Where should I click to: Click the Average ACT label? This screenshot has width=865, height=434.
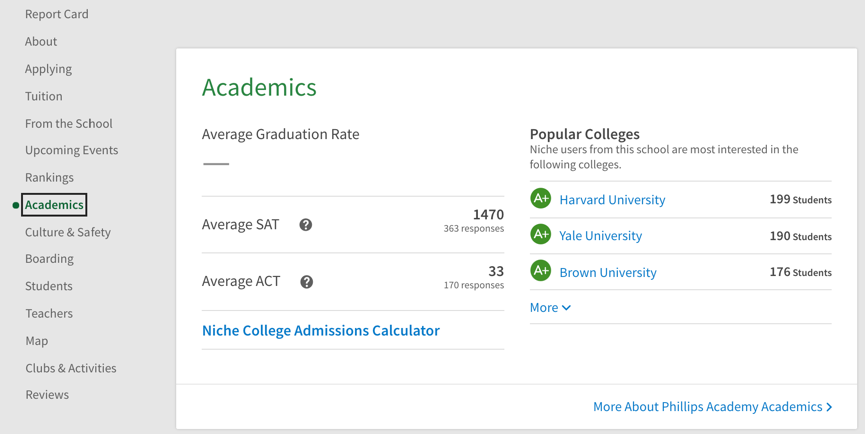[241, 281]
